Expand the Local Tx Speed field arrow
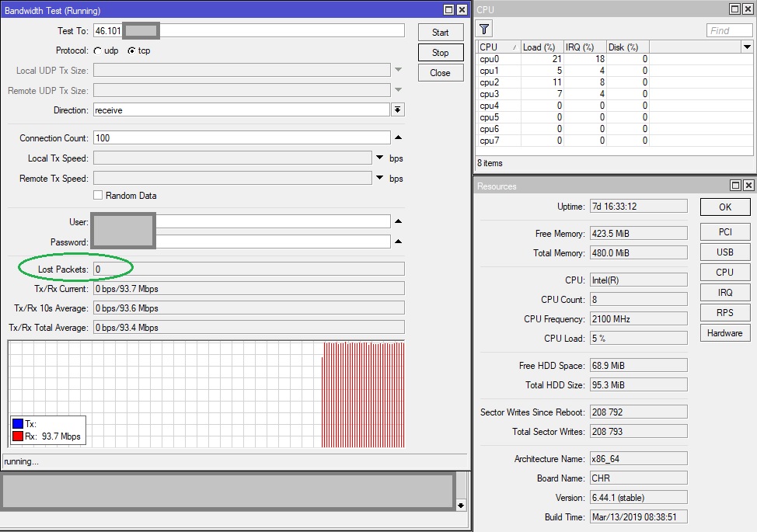757x532 pixels. 380,158
